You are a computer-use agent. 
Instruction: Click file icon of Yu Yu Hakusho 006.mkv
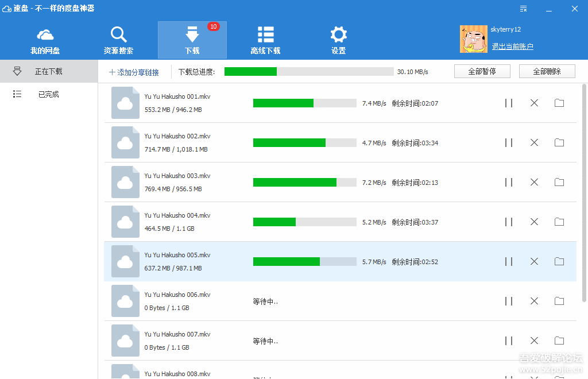coord(125,301)
